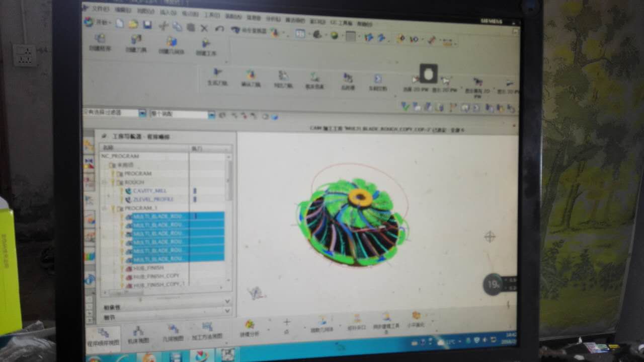This screenshot has height=362, width=644.
Task: Select the ROUGH program group
Action: click(134, 182)
